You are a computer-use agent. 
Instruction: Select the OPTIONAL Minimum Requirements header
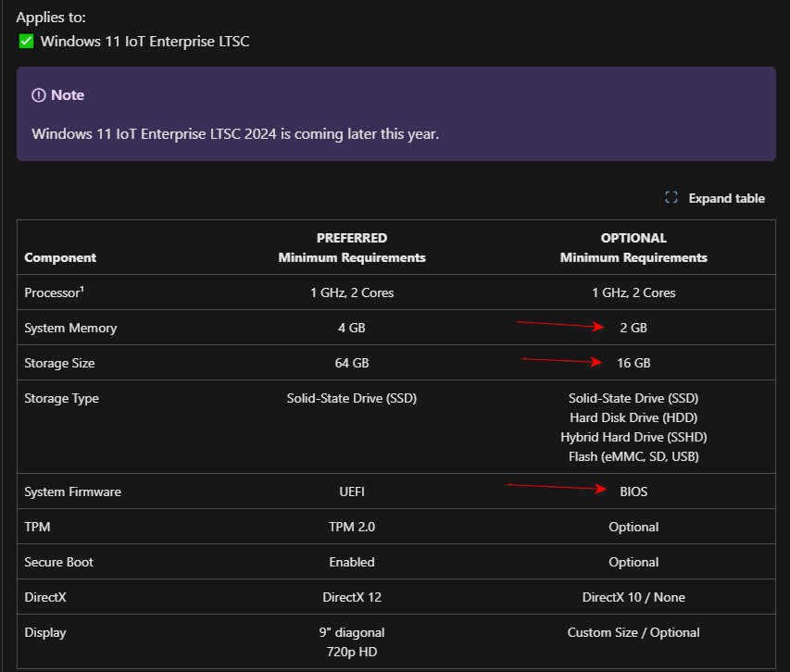click(x=633, y=248)
